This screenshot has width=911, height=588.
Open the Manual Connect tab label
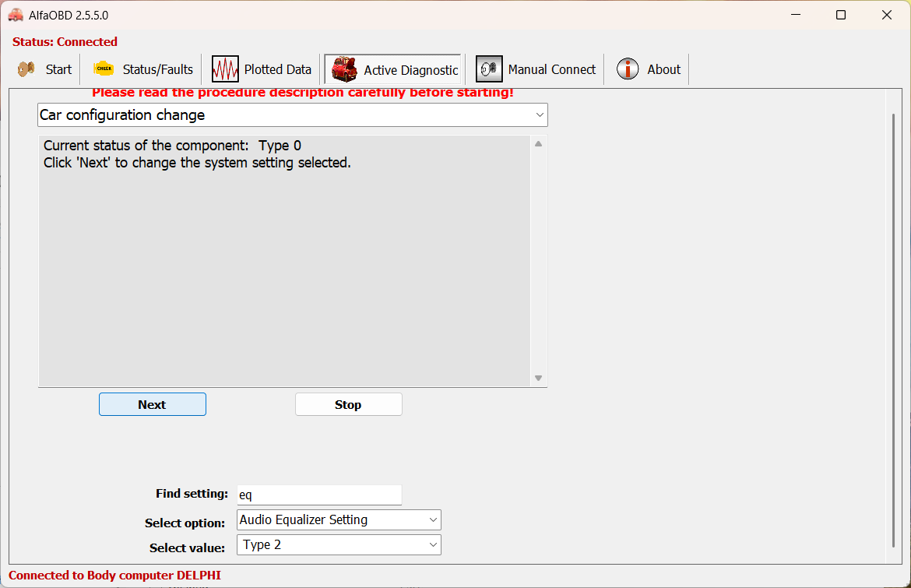551,69
